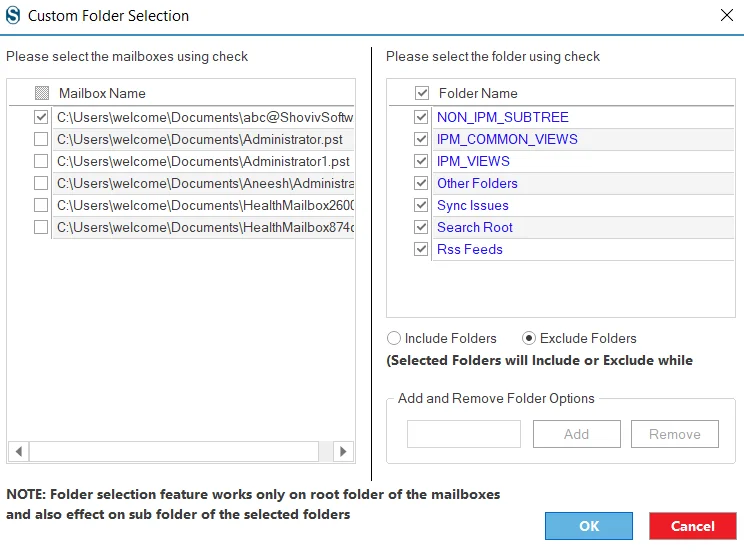Uncheck the abc@ShovivSoftw mailbox checkbox
Image resolution: width=744 pixels, height=553 pixels.
tap(41, 117)
